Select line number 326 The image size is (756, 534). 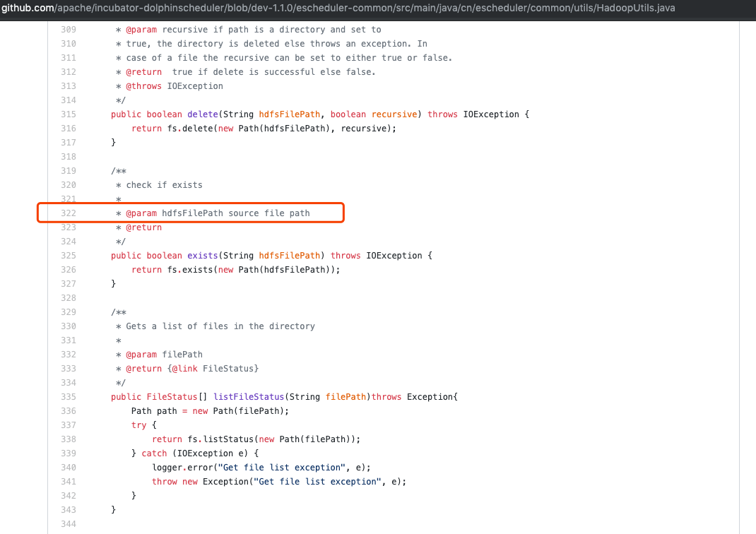69,270
